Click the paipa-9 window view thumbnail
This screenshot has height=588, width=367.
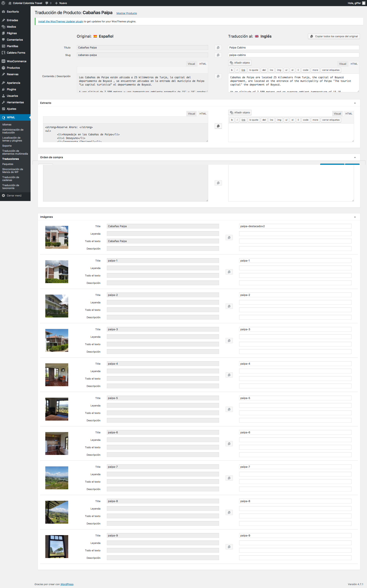coord(57,547)
